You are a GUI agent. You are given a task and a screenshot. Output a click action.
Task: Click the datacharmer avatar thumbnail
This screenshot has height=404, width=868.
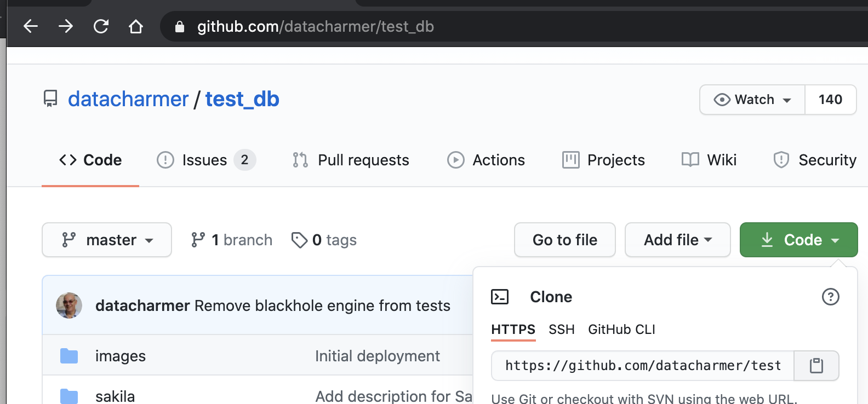(x=69, y=305)
